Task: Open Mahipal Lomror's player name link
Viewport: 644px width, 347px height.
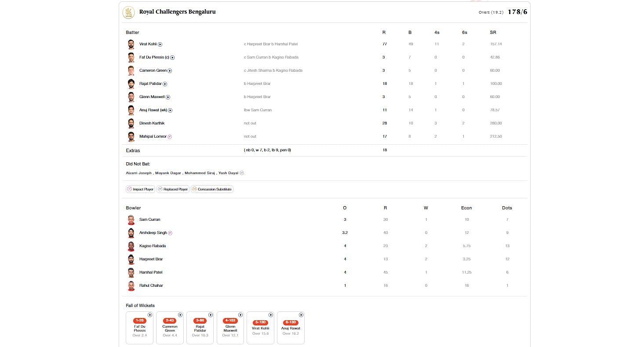Action: pyautogui.click(x=153, y=137)
